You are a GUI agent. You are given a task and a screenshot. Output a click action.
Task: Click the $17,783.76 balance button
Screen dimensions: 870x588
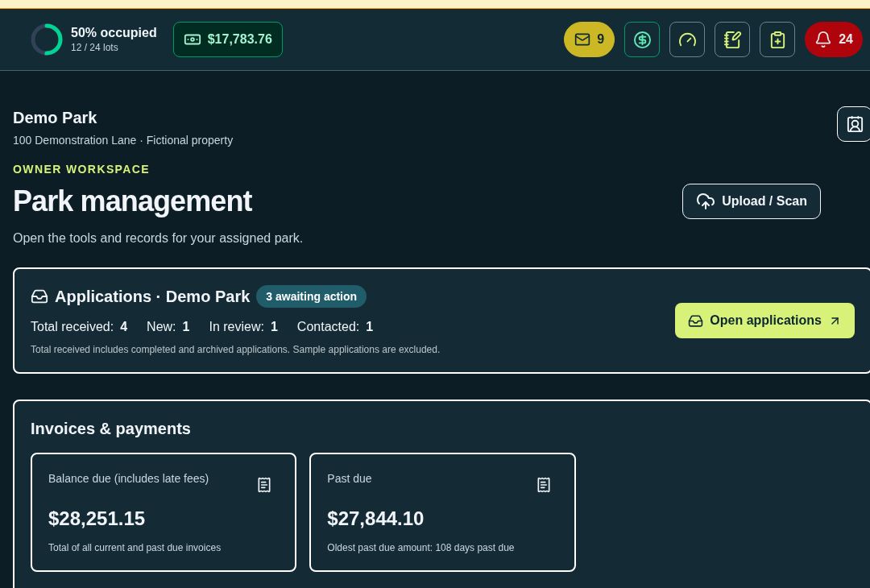coord(228,39)
